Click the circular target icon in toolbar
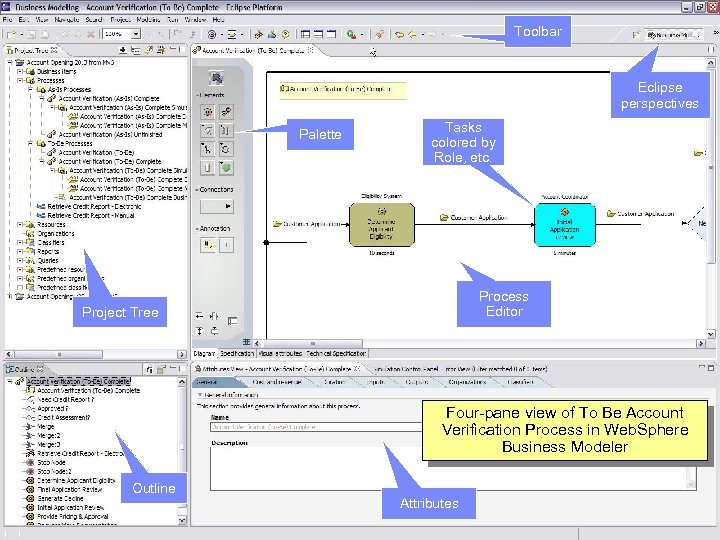Image resolution: width=720 pixels, height=540 pixels. 212,34
